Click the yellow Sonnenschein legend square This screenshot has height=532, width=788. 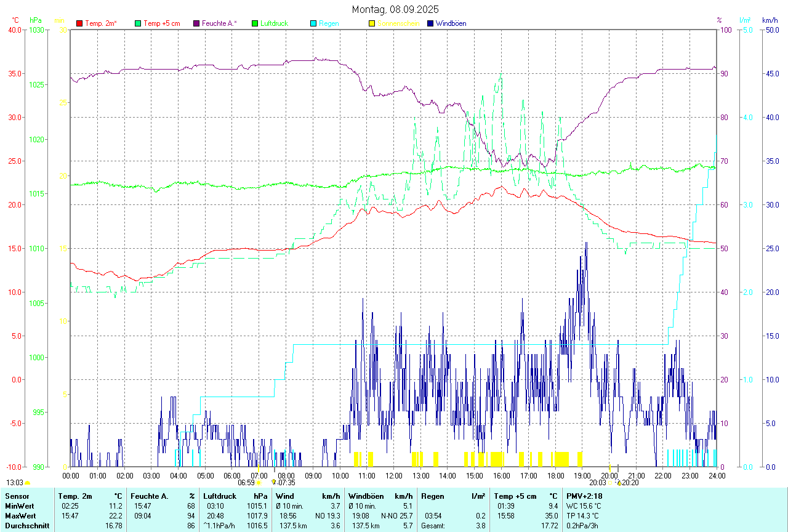coord(372,23)
